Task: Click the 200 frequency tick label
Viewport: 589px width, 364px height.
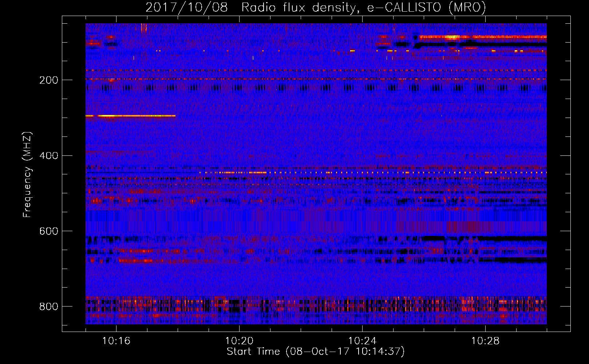Action: 49,80
